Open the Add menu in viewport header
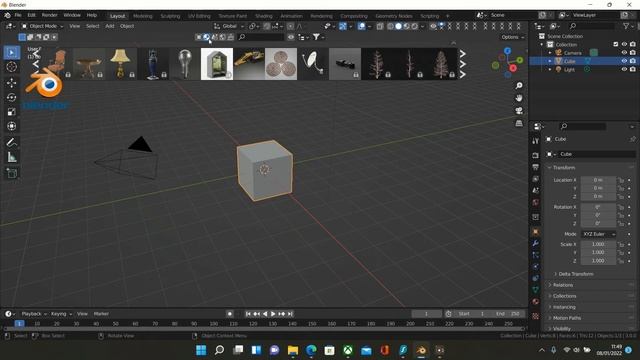The image size is (640, 360). tap(110, 26)
